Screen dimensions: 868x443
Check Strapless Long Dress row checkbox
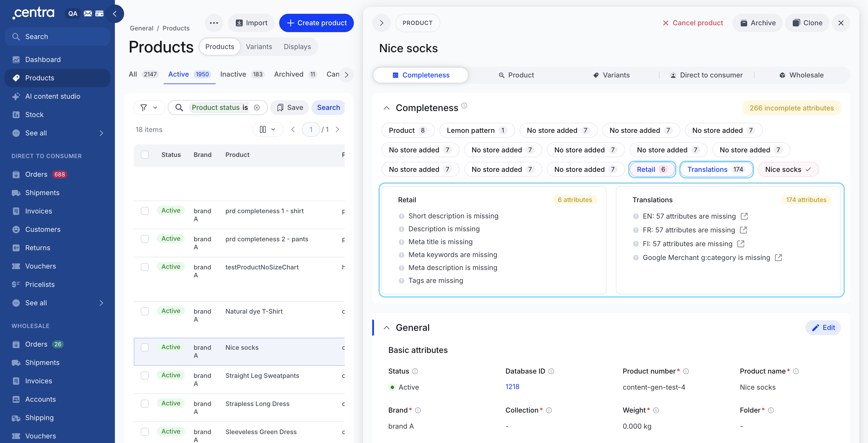[x=144, y=404]
